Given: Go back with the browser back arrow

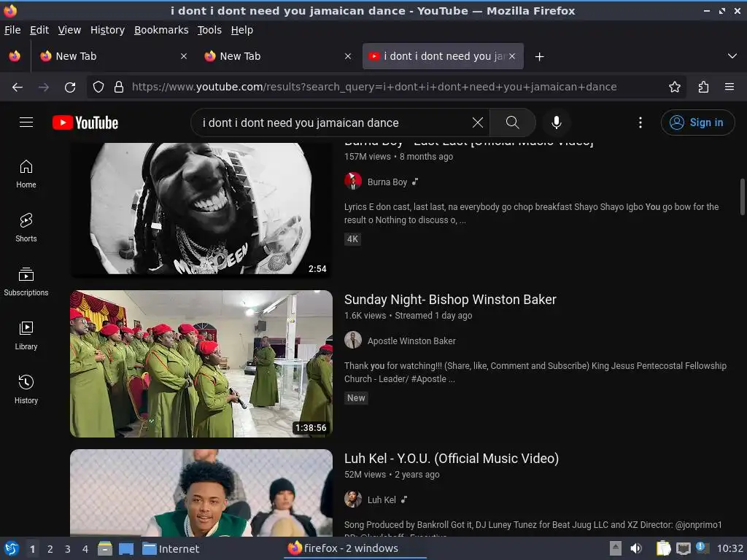Looking at the screenshot, I should (x=18, y=87).
